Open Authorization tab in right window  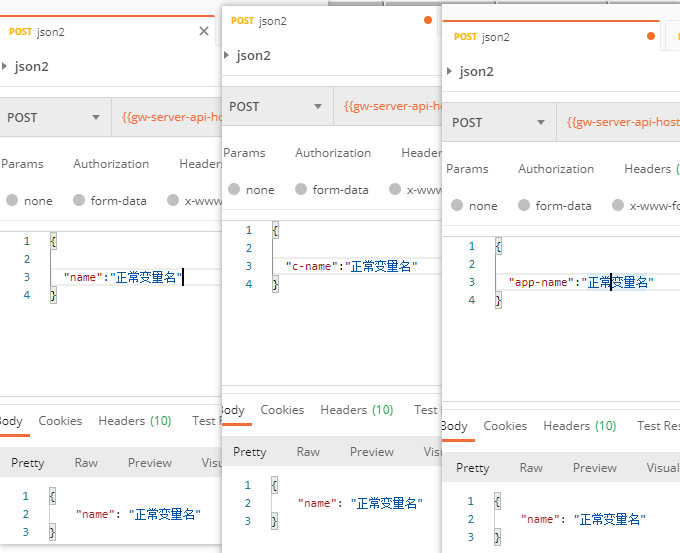coord(556,169)
